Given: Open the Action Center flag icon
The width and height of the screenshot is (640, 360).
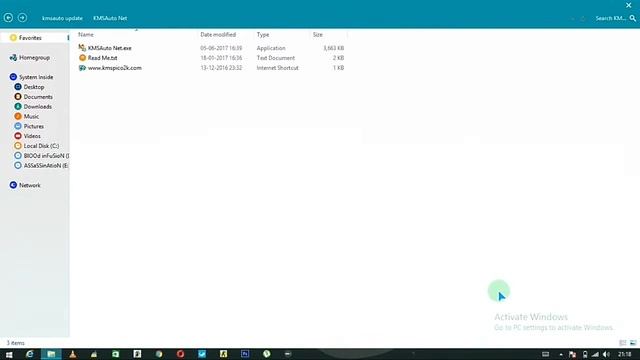Looking at the screenshot, I should coord(572,354).
